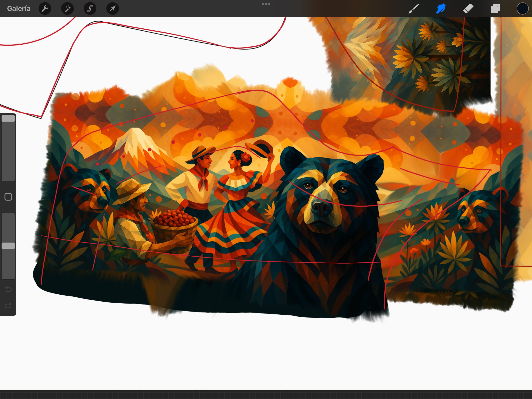Select the Brush paint tool

[414, 9]
